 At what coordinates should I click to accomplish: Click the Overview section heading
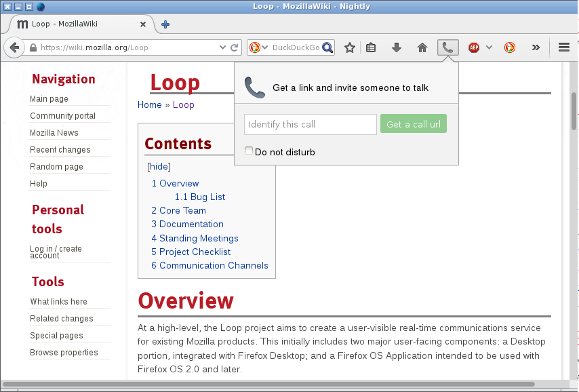186,300
